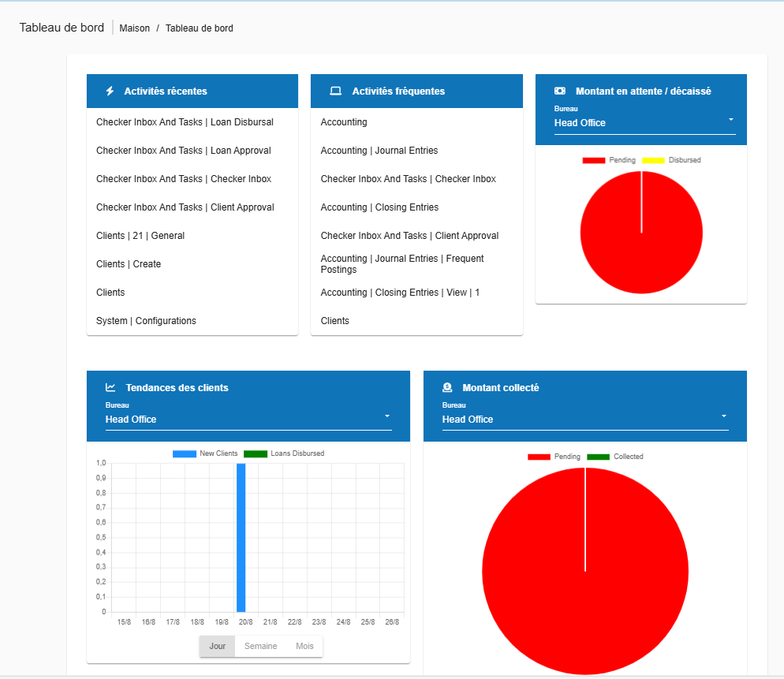Toggle the Pending legend in Montant en attente chart

pos(609,160)
